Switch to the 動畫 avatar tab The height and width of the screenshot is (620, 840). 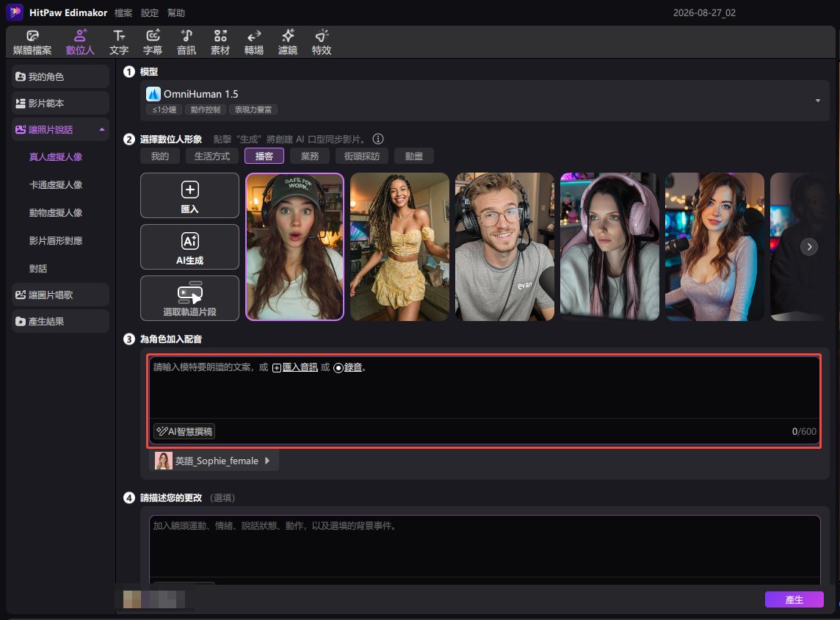pos(413,156)
